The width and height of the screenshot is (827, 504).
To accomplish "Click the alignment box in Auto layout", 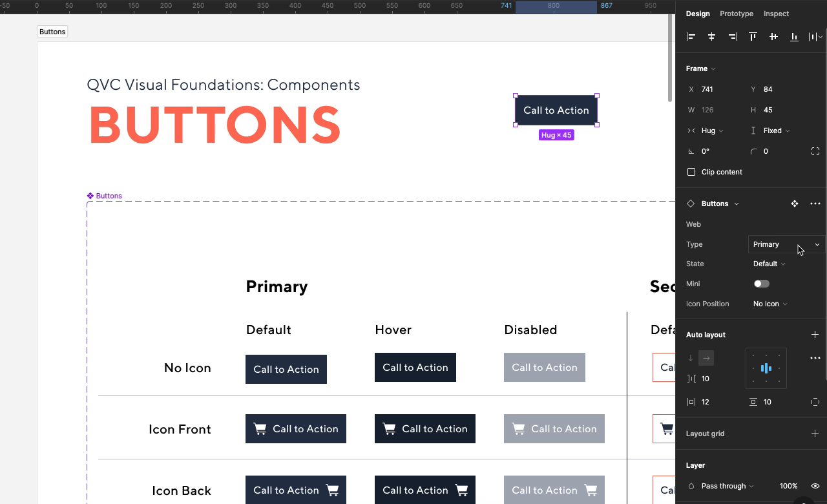I will click(x=766, y=368).
